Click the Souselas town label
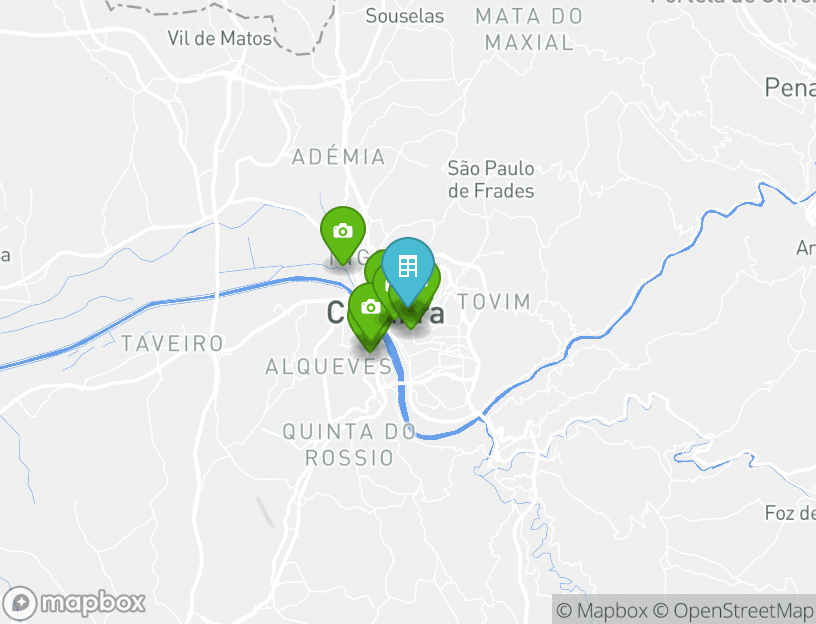Screen dimensions: 816x624 (x=404, y=16)
